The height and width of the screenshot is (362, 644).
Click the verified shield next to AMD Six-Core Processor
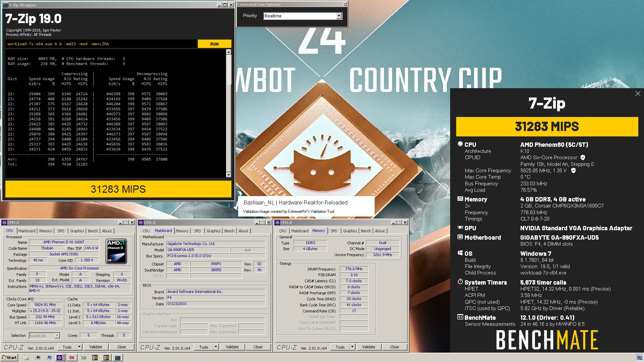(583, 158)
